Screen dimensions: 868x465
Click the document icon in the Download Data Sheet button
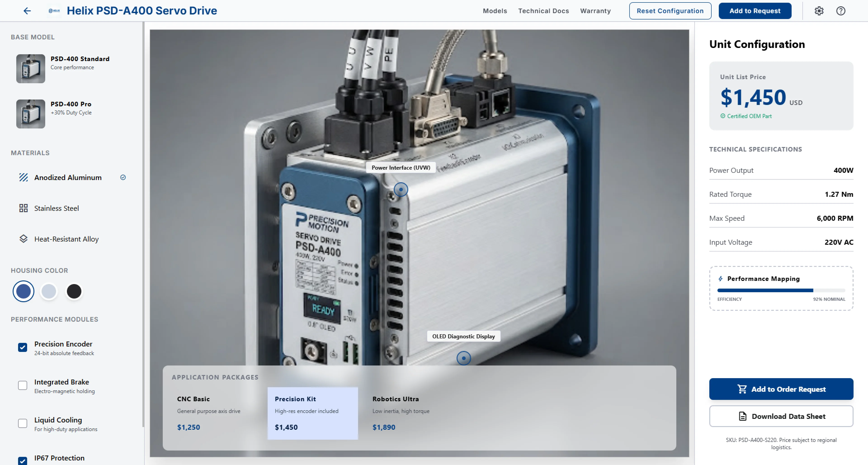tap(743, 416)
